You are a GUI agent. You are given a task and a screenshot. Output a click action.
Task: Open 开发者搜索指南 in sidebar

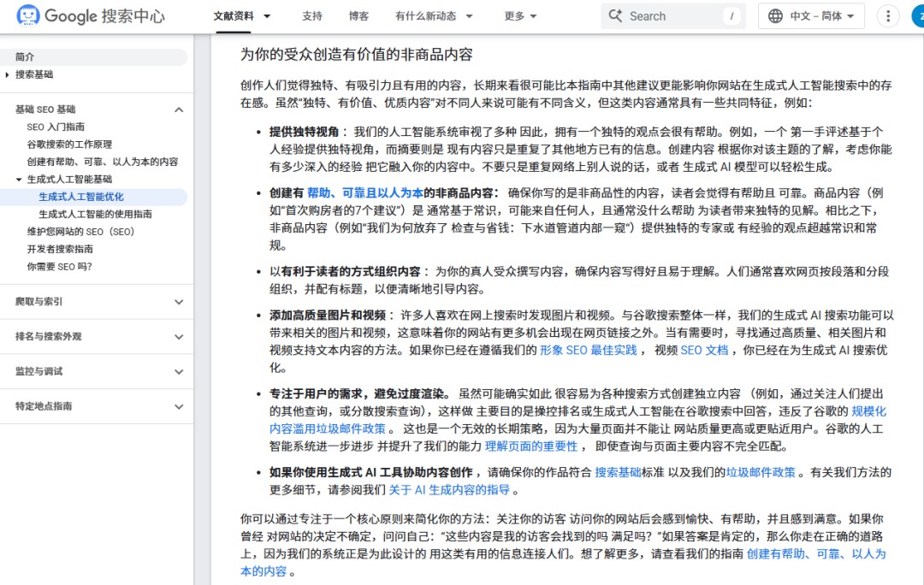[x=60, y=249]
